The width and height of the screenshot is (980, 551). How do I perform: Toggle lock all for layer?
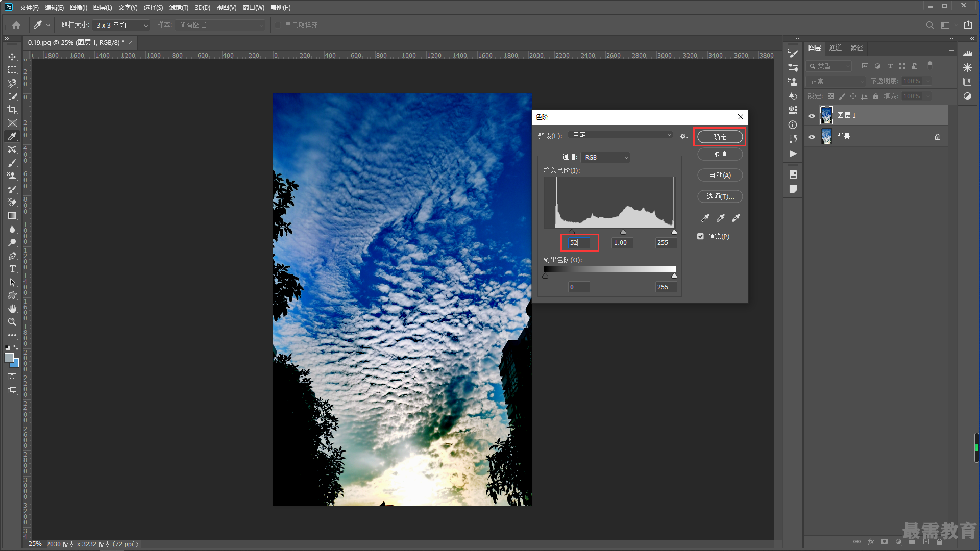tap(876, 96)
